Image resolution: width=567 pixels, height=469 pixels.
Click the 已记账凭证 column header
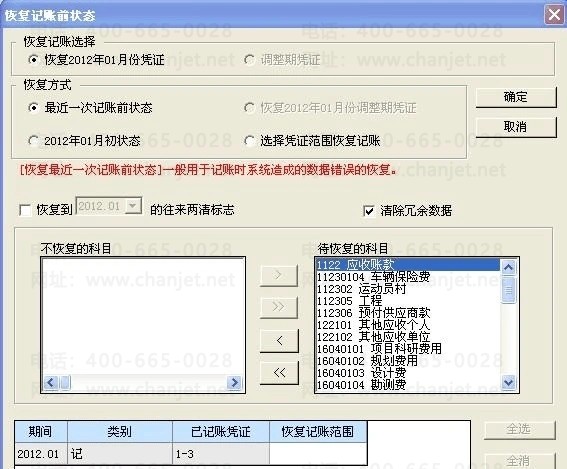pos(221,431)
